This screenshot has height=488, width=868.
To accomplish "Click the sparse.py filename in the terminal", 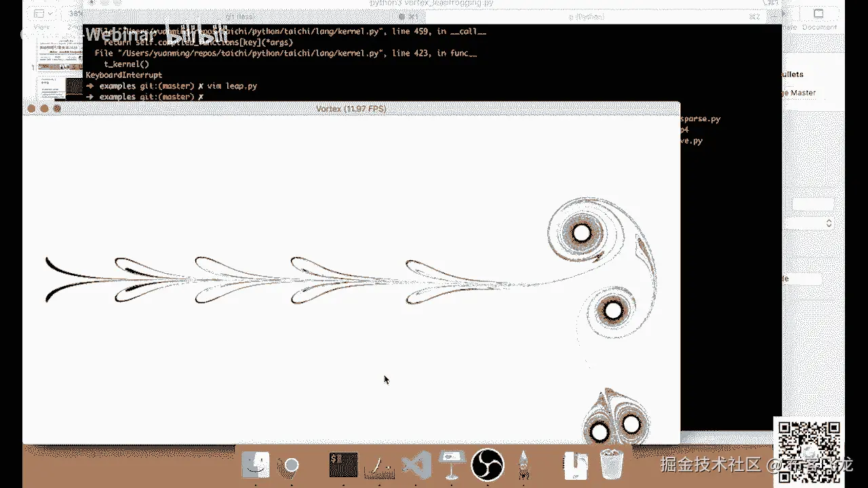I will [700, 119].
